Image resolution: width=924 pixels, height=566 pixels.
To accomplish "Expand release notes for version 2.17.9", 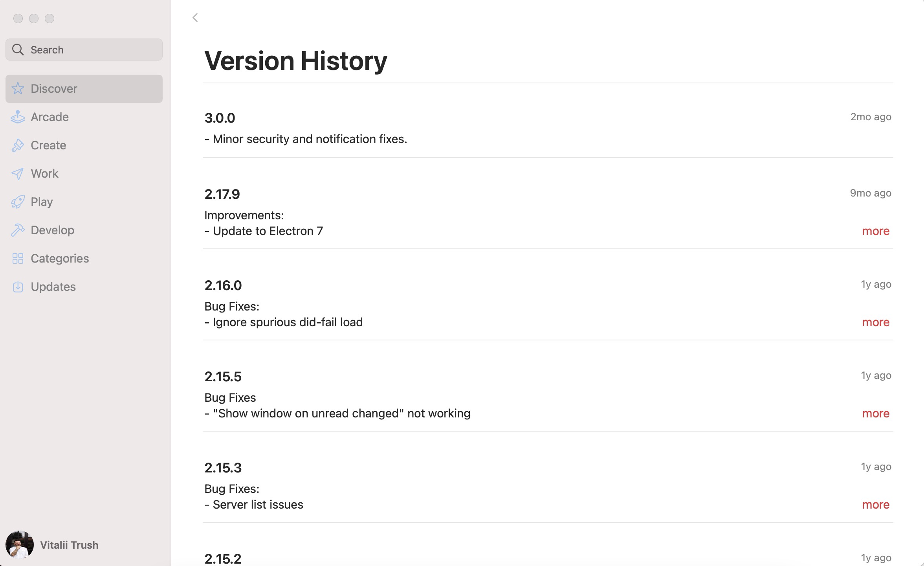I will (875, 231).
